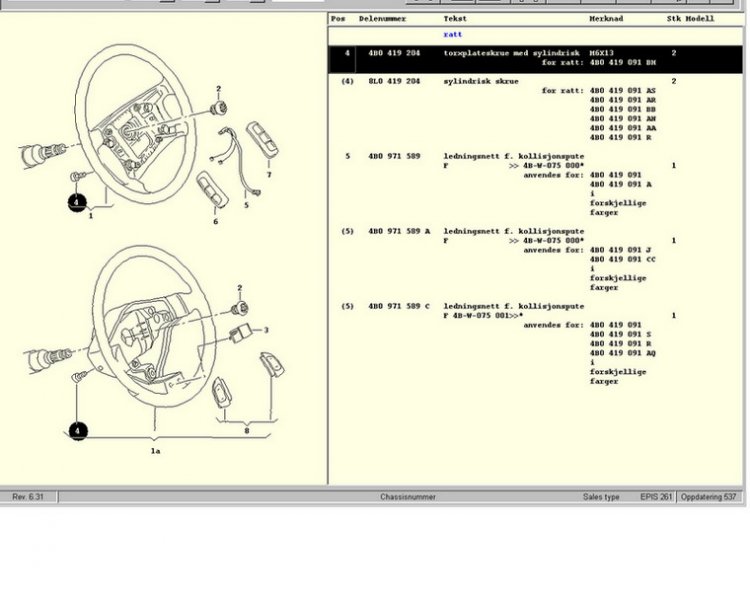Click the black callout 4 in upper diagram

[x=77, y=203]
